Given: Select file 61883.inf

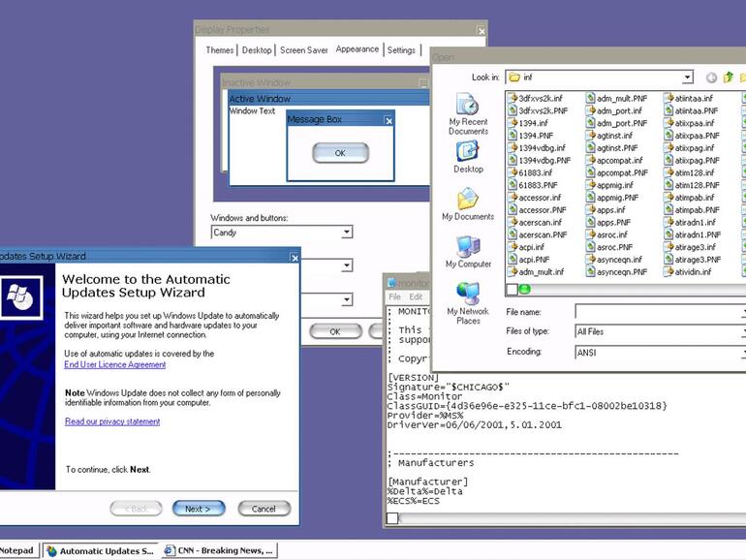Looking at the screenshot, I should coord(530,172).
